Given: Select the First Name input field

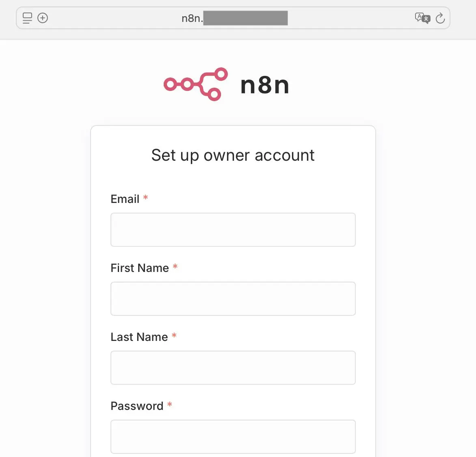Looking at the screenshot, I should (x=233, y=299).
